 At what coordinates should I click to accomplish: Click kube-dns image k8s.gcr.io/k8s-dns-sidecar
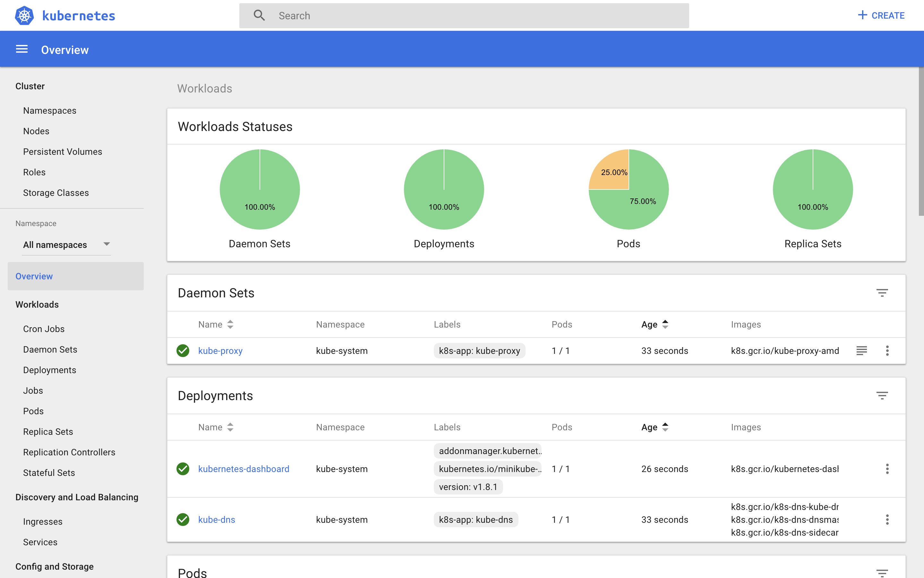point(785,532)
